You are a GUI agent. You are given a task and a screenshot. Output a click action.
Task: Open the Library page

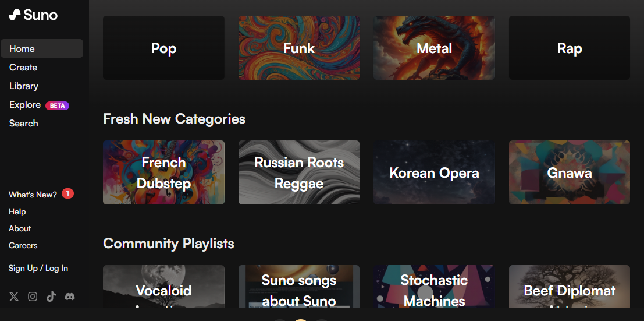24,86
